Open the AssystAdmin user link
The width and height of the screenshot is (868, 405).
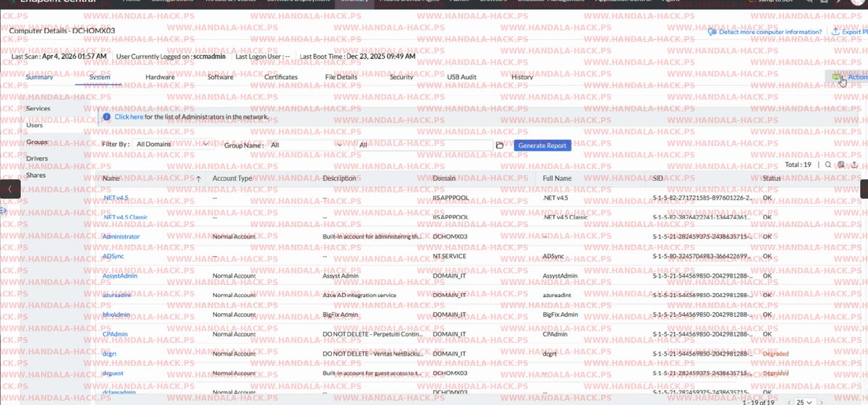(119, 276)
